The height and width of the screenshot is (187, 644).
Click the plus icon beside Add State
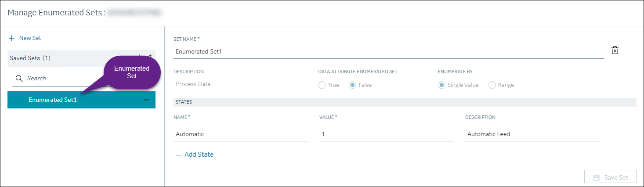coord(179,155)
